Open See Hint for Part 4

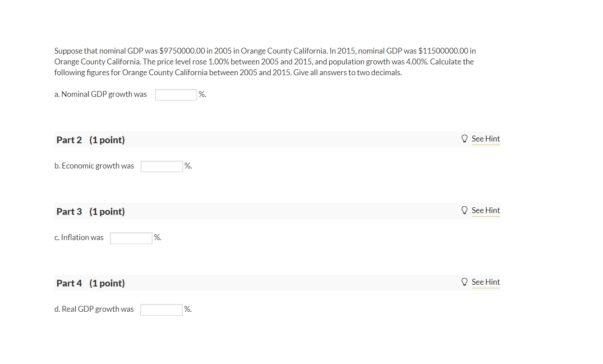pyautogui.click(x=486, y=282)
